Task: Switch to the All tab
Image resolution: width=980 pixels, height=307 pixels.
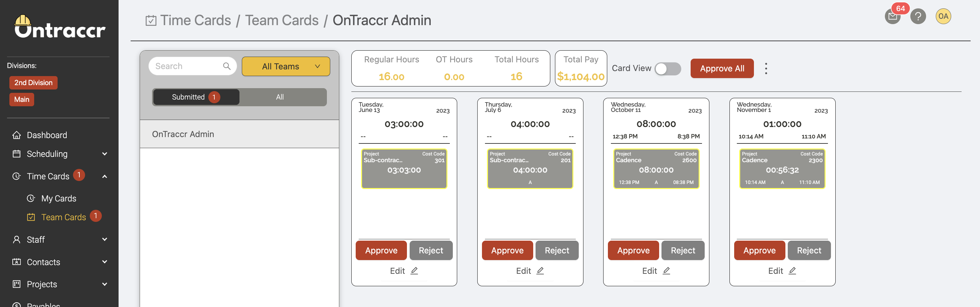Action: point(280,97)
